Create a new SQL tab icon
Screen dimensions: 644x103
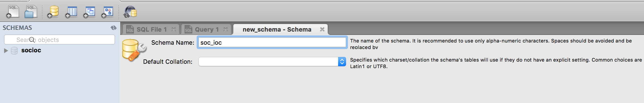[13, 12]
